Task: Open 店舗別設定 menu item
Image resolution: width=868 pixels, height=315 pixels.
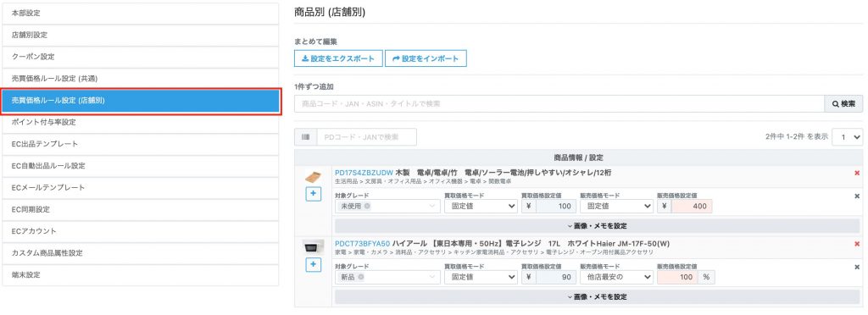Action: (x=140, y=35)
